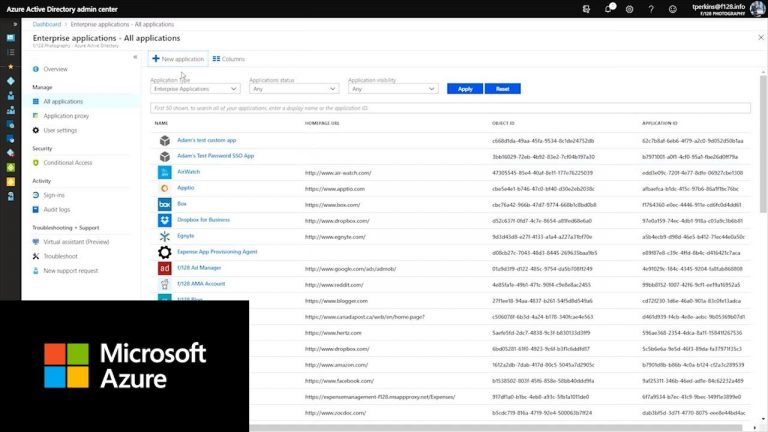Image resolution: width=768 pixels, height=432 pixels.
Task: Open the settings gear in header
Action: pyautogui.click(x=627, y=9)
